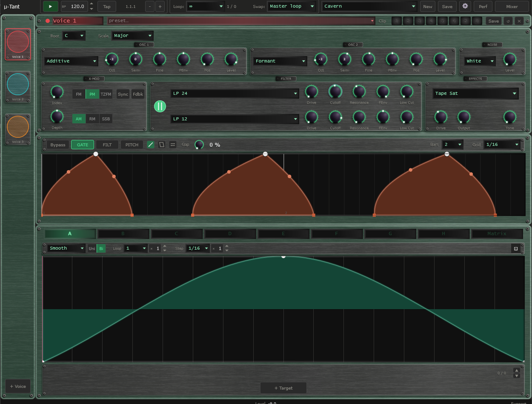This screenshot has width=532, height=404.
Task: Open the LP 12 filter type dropdown
Action: point(235,119)
